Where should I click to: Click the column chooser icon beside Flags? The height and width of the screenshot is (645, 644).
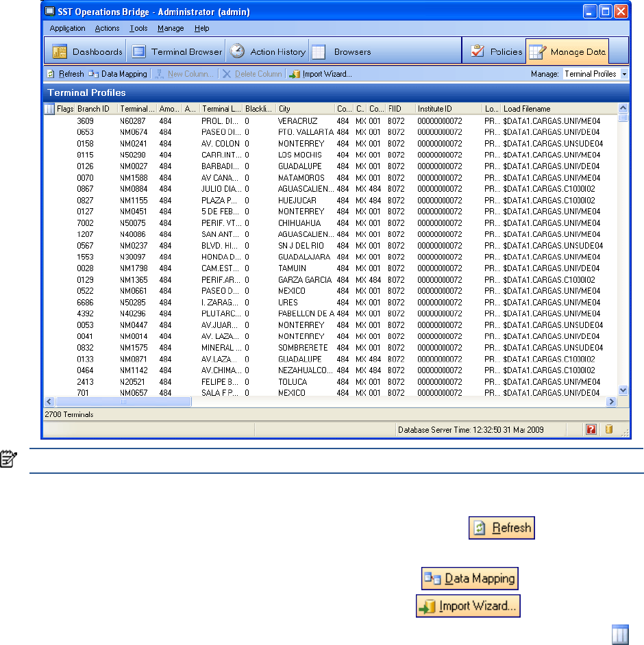pyautogui.click(x=49, y=109)
